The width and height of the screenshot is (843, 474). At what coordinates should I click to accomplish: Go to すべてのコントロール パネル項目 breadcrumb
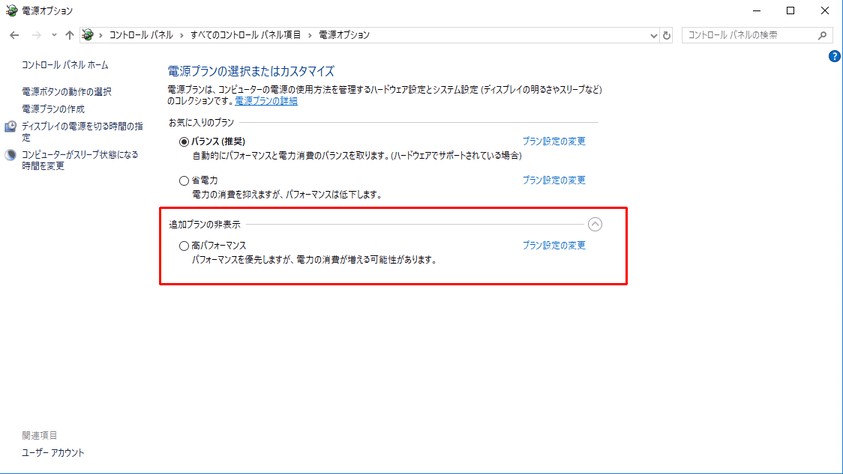[245, 35]
